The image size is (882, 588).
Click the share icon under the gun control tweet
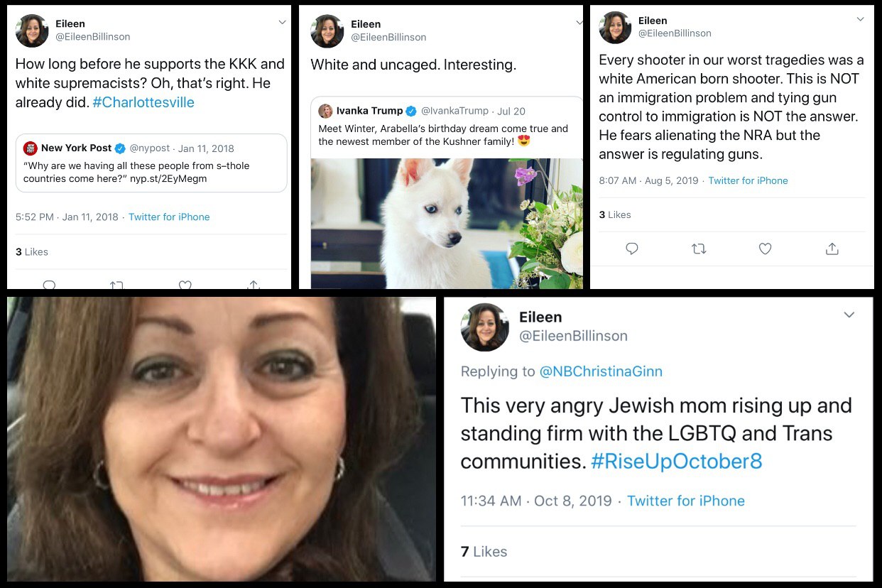tap(832, 249)
